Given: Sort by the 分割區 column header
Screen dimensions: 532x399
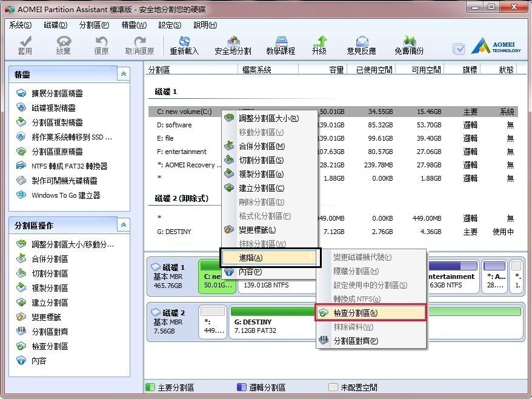Looking at the screenshot, I should tap(191, 70).
